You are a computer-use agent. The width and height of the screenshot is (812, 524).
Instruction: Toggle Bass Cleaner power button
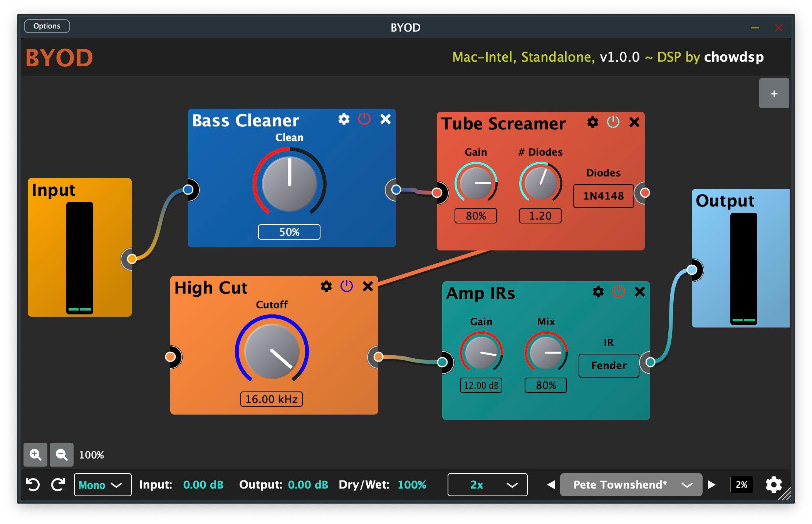tap(364, 119)
